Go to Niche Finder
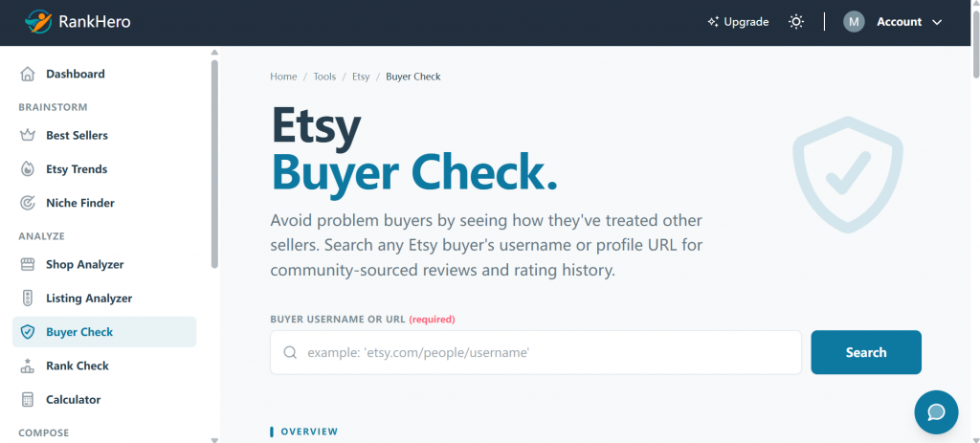980x443 pixels. coord(104,203)
